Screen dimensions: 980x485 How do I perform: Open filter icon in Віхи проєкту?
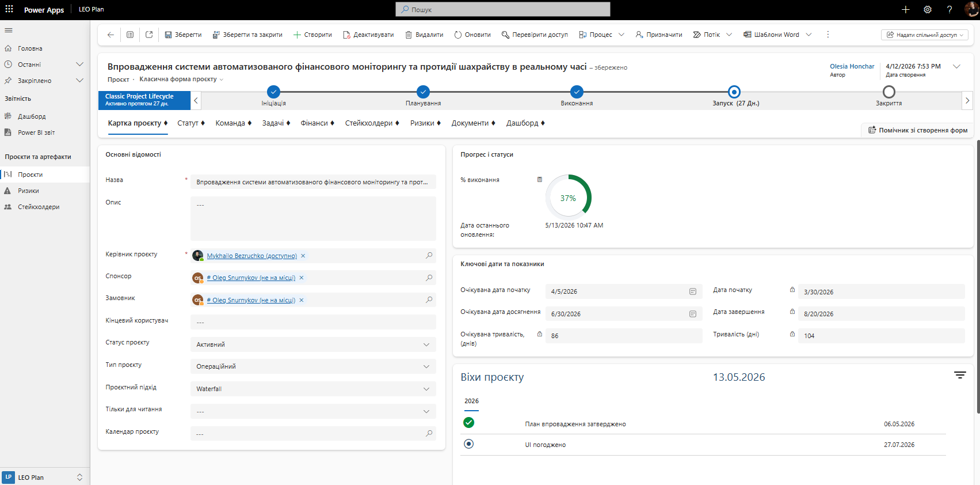960,375
